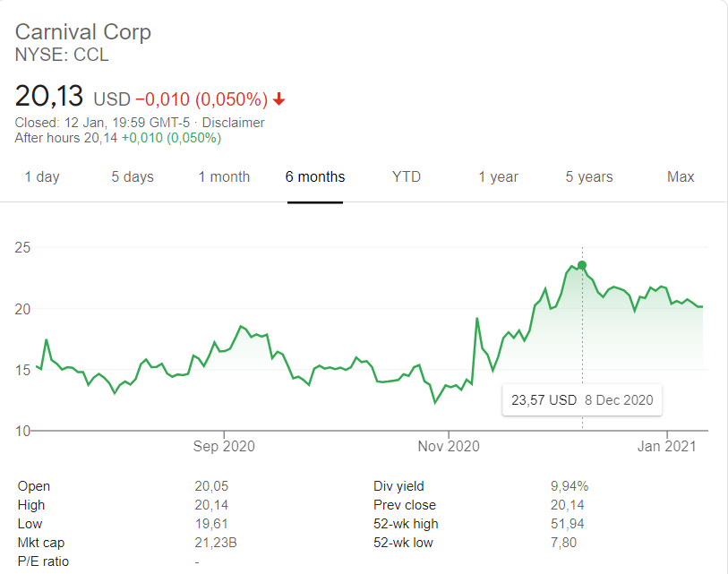Click the −0,010 (0,050%) price change

(201, 99)
